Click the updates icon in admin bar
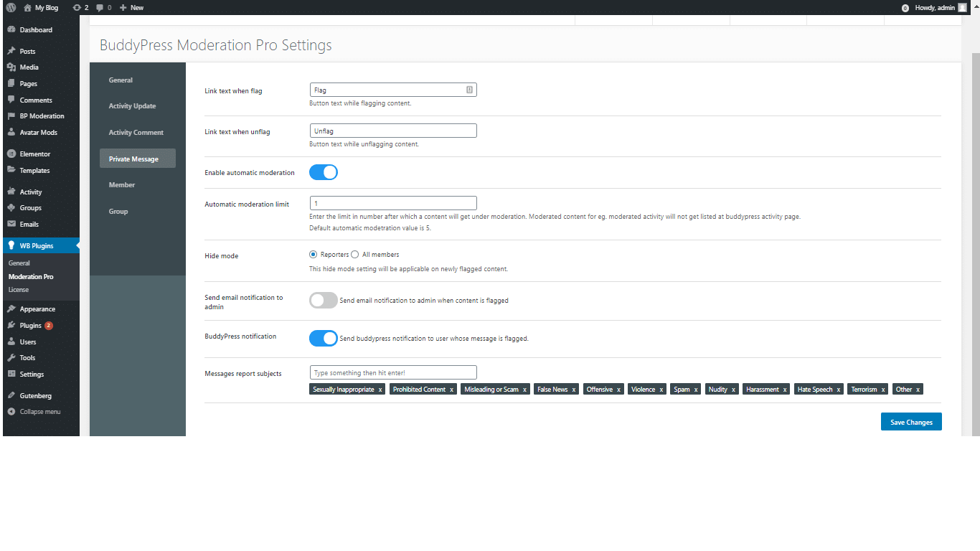Viewport: 980px width, 551px height. pos(77,8)
